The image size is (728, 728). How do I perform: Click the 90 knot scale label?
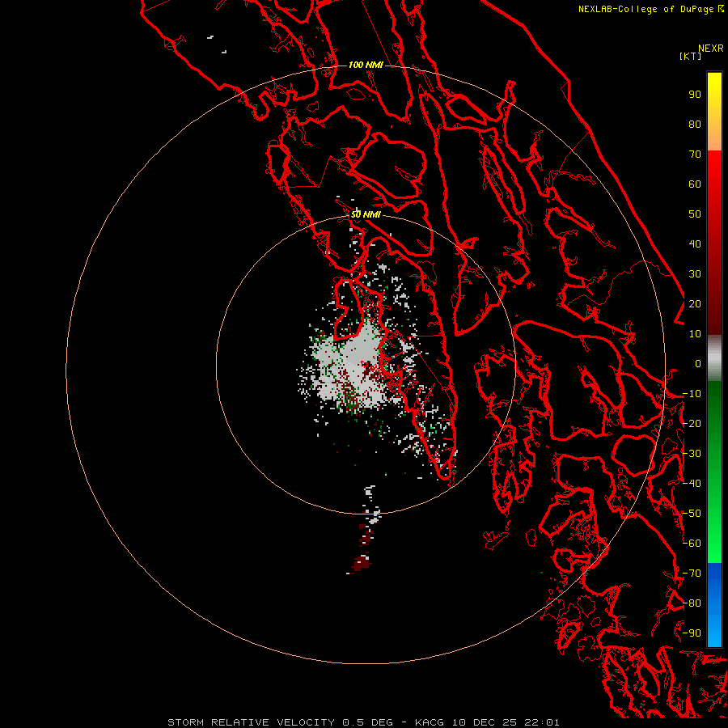tap(695, 95)
